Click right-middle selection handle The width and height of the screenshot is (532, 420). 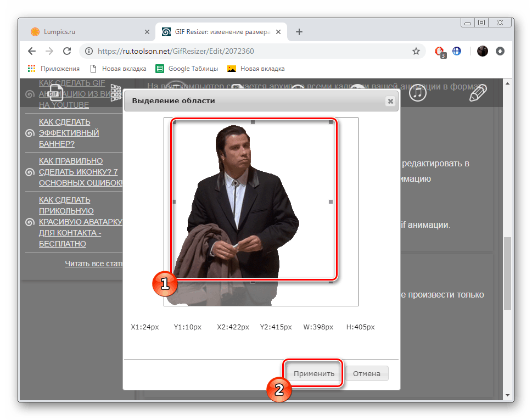[x=331, y=202]
